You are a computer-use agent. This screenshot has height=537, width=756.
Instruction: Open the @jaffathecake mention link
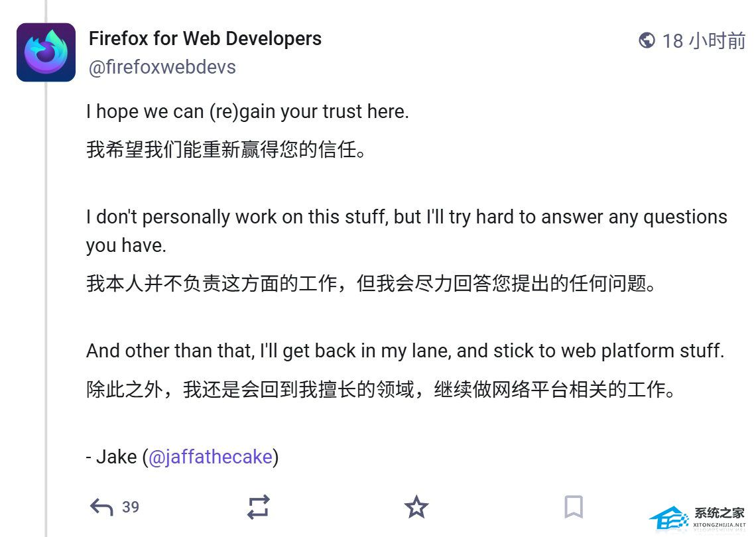click(x=210, y=457)
